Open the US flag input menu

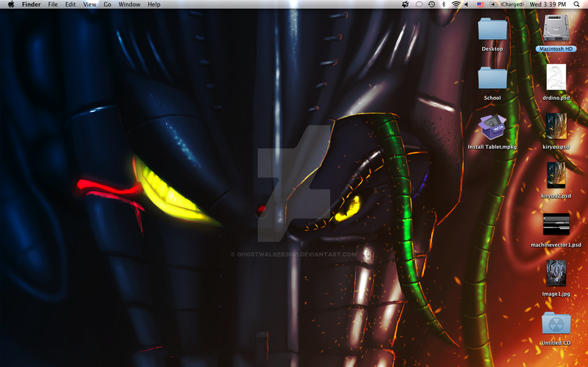point(481,5)
